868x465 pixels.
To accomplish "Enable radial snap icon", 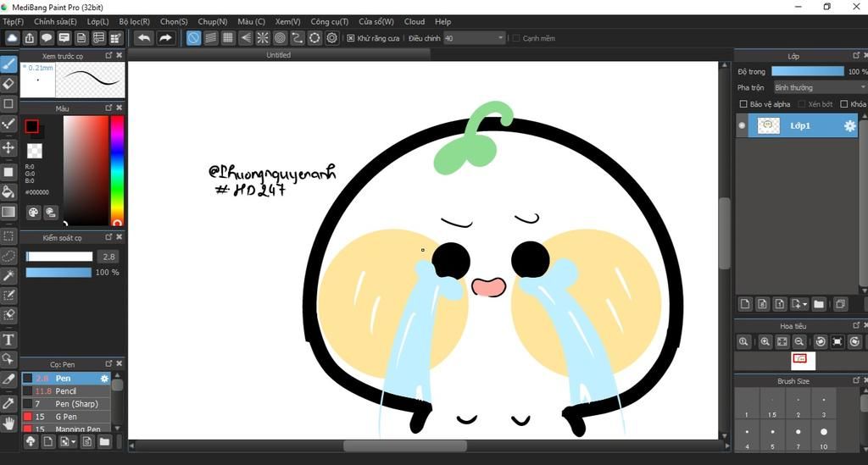I will pyautogui.click(x=263, y=38).
